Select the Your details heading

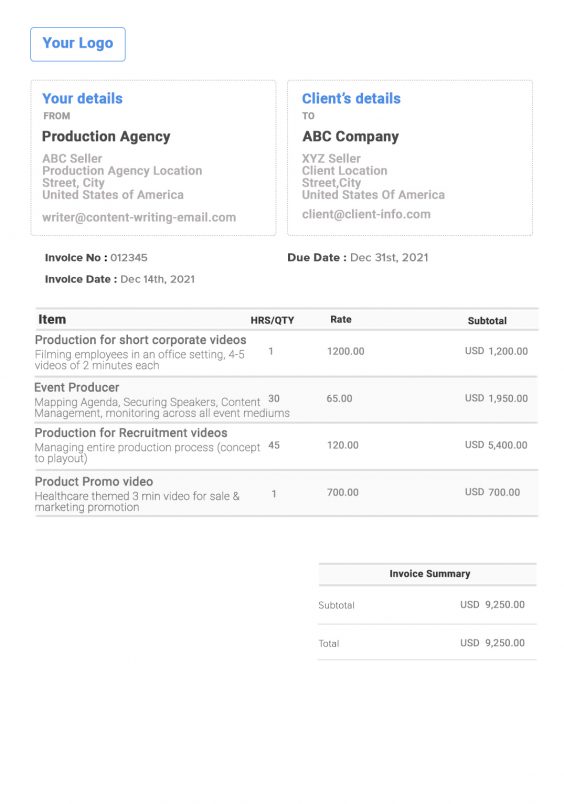click(x=82, y=98)
